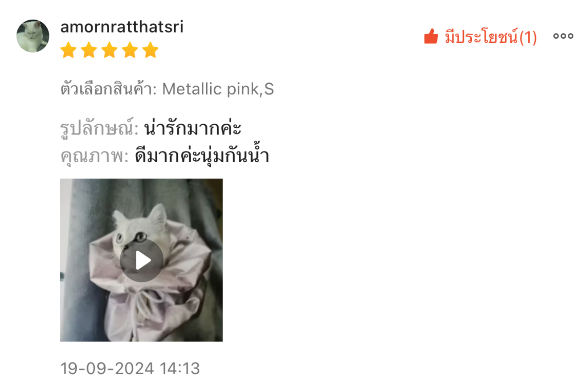Select the review text ดีมากค่ะนุ่มกันน้ำ
This screenshot has height=383, width=588.
pyautogui.click(x=202, y=156)
